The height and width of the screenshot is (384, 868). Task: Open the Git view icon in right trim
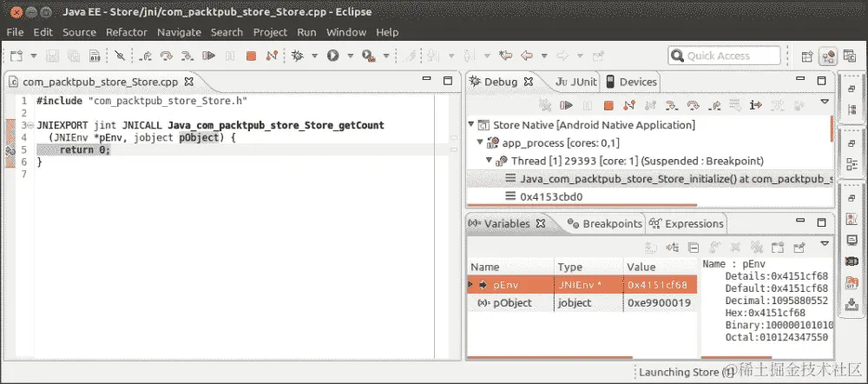852,283
